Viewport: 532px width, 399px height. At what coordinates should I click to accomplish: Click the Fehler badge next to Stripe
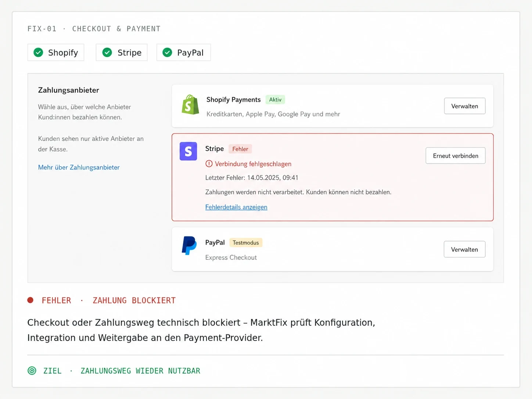click(x=240, y=149)
